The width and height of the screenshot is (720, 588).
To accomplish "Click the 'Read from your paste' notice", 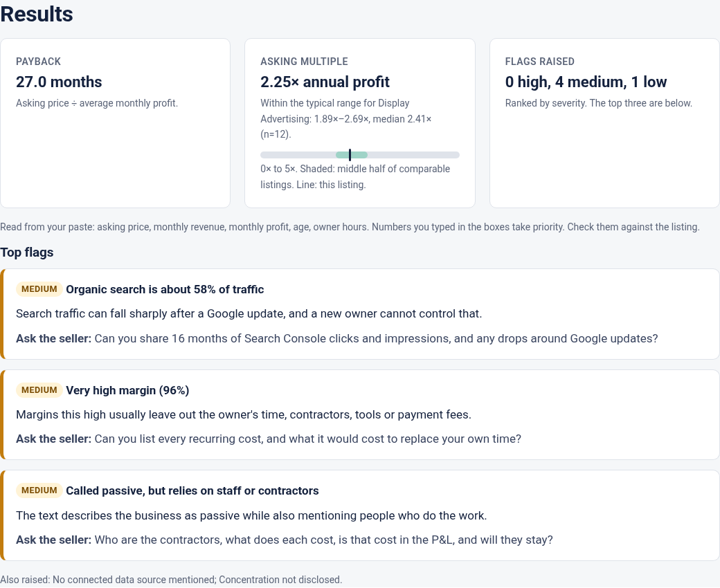I will tap(350, 227).
